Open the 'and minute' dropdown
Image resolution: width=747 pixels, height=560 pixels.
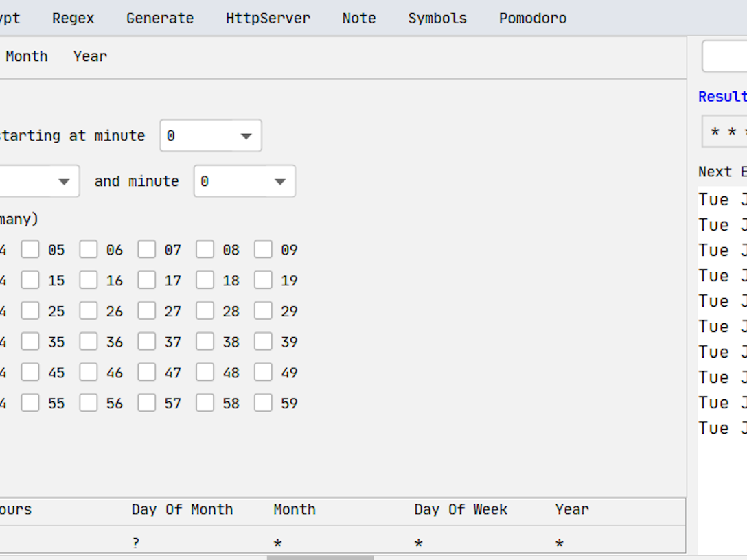tap(244, 181)
